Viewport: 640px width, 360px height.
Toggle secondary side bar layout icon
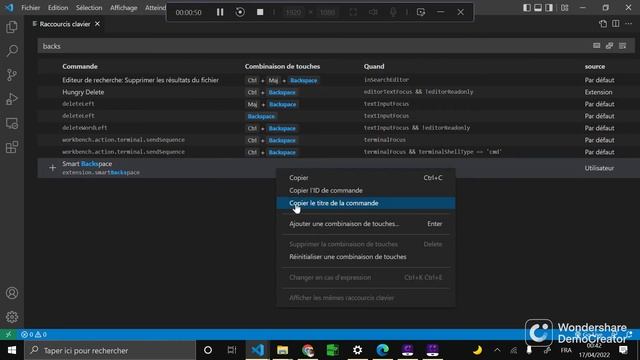549,7
